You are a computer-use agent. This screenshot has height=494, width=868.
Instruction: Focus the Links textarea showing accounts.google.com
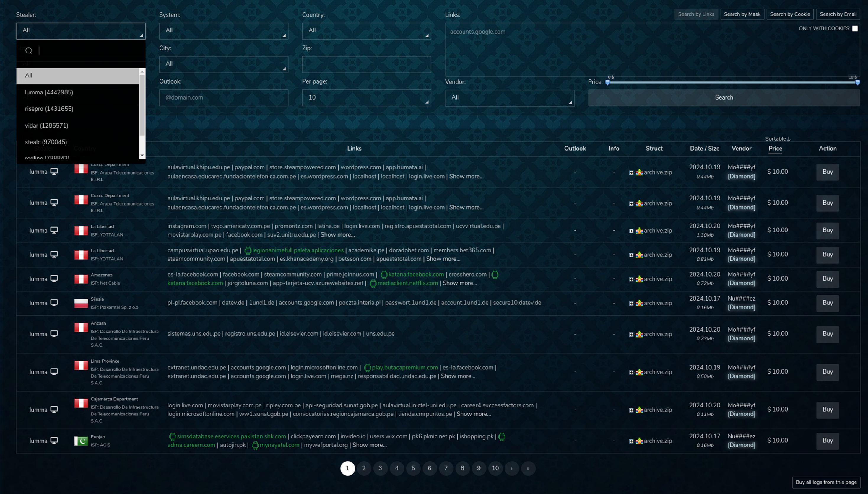point(652,50)
